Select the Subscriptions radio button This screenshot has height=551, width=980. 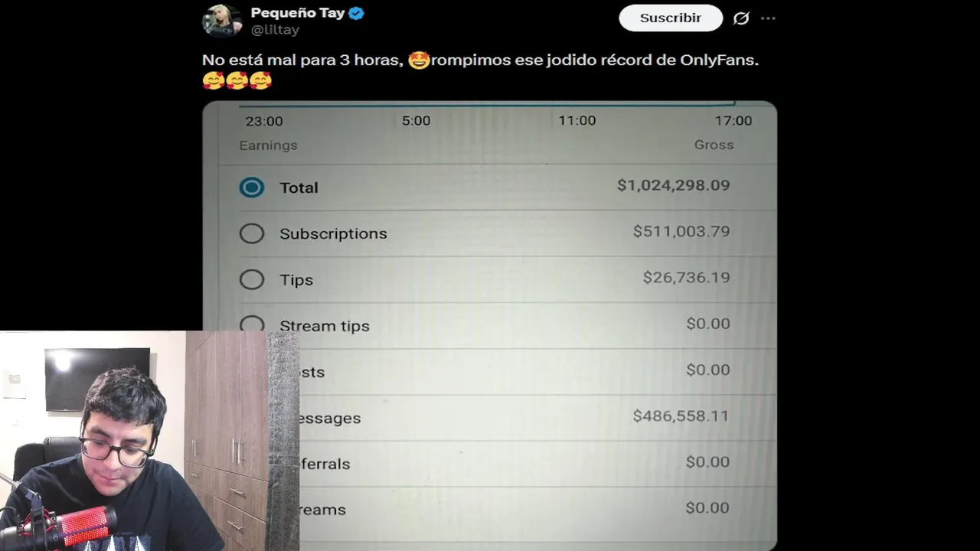[252, 233]
